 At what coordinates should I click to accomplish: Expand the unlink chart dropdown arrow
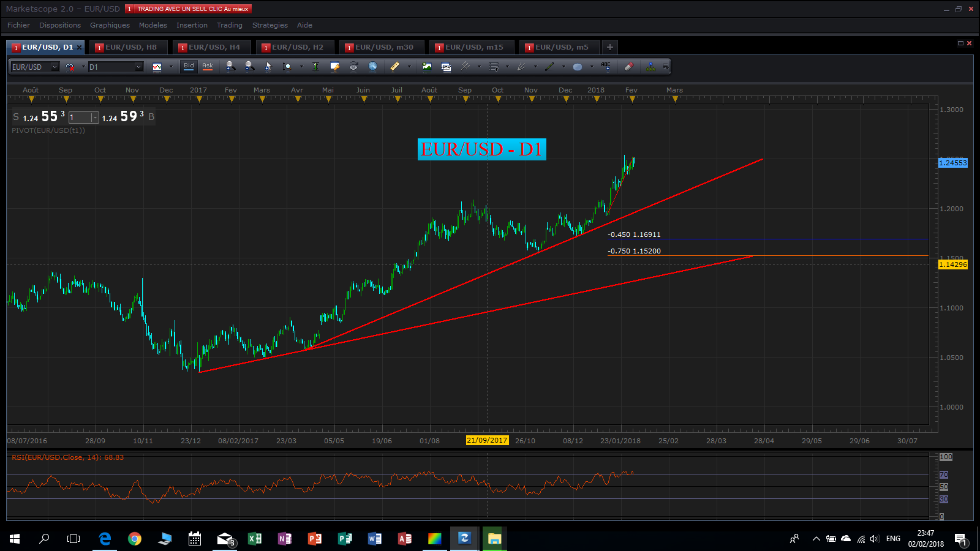click(x=83, y=67)
